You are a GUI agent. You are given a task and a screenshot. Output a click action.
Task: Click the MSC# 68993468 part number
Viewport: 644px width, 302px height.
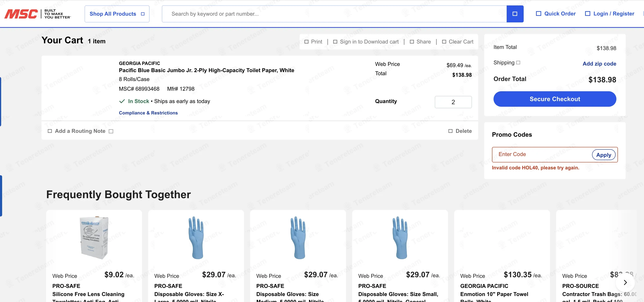pyautogui.click(x=139, y=89)
